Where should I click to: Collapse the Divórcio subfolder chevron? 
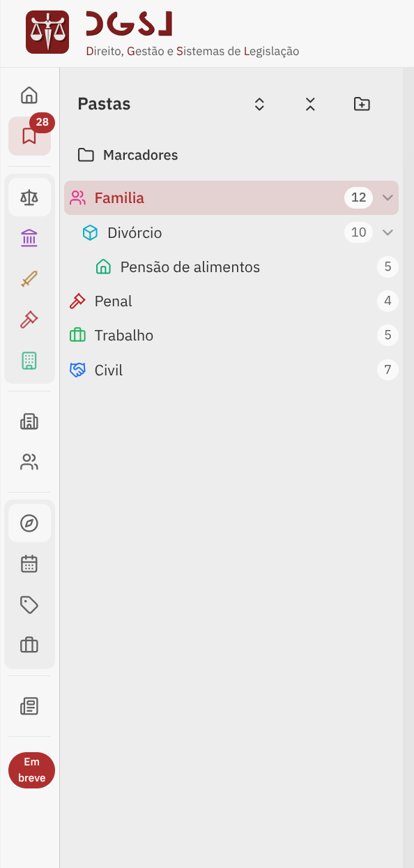(388, 232)
